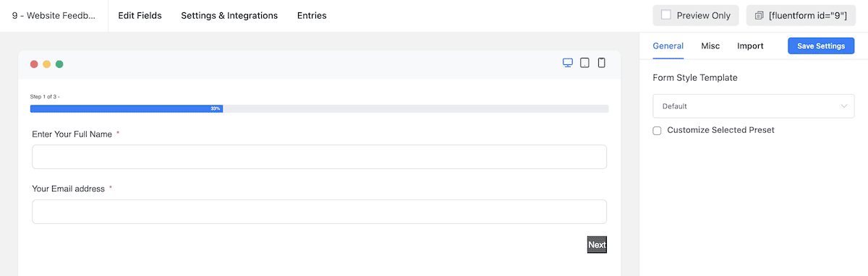
Task: Expand the Default template chevron arrow
Action: pos(844,106)
